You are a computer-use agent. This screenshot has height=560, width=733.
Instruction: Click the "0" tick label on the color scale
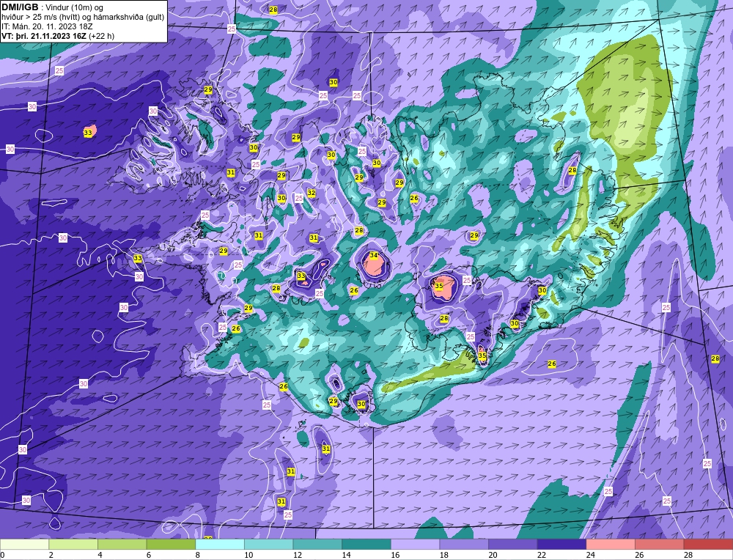click(2, 555)
